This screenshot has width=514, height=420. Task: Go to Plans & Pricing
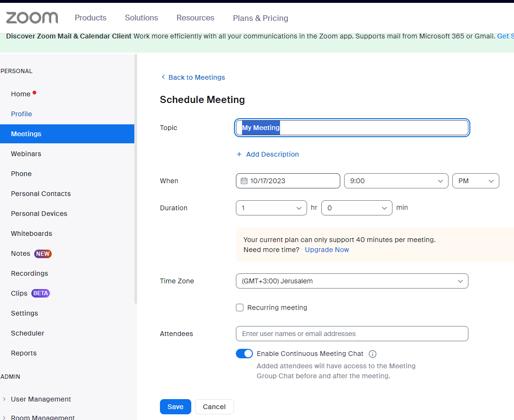pyautogui.click(x=261, y=18)
